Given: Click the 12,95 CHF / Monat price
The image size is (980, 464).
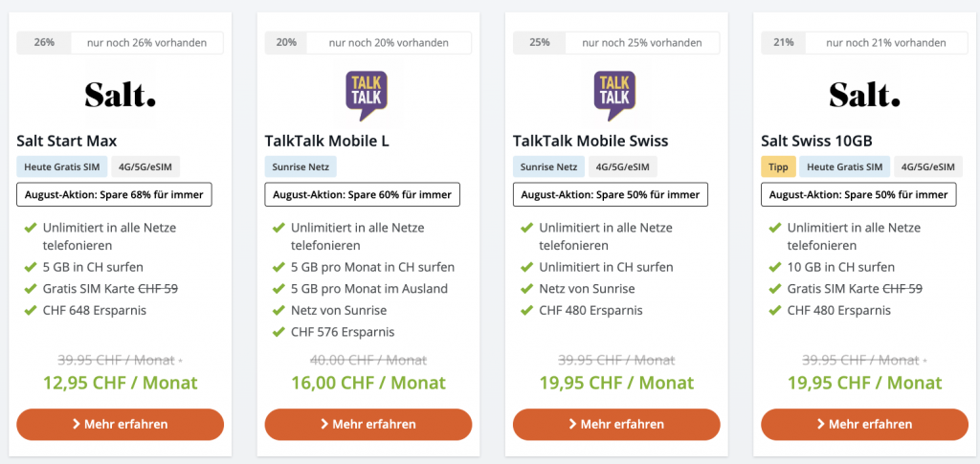Looking at the screenshot, I should (x=120, y=383).
